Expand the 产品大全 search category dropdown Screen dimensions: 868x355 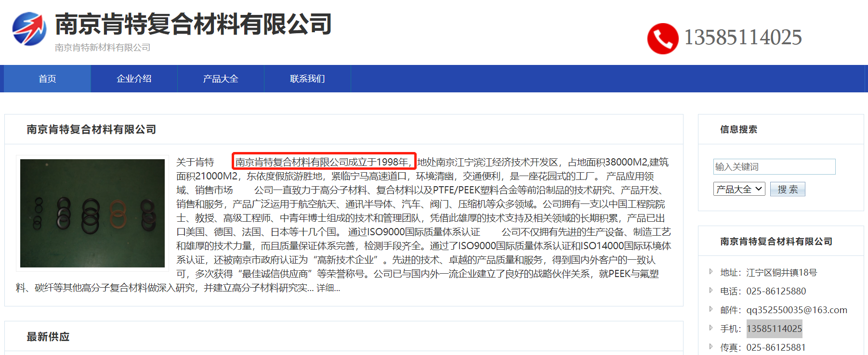pos(739,189)
